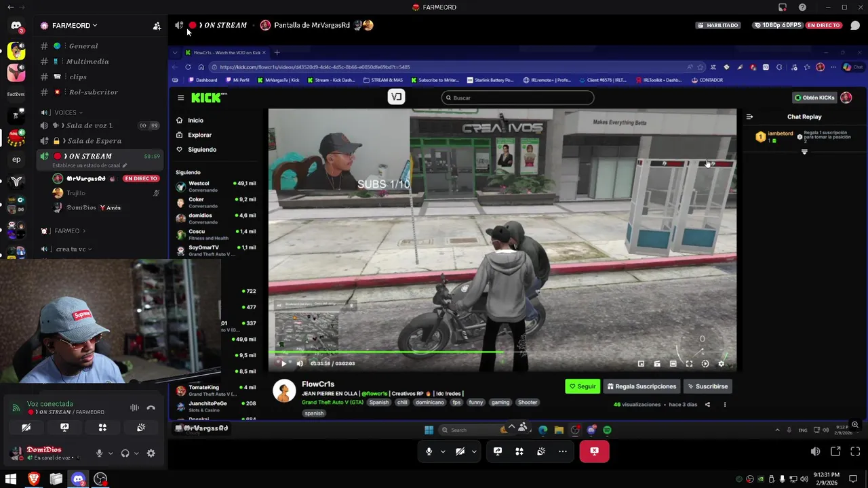The image size is (868, 488).
Task: Toggle camera in the voice connected panel
Action: pos(26,428)
